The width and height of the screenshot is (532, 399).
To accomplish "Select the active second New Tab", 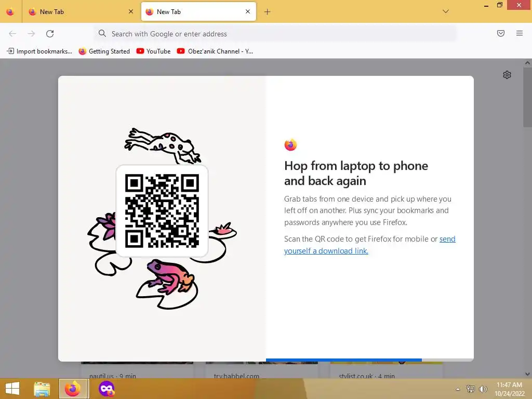I will pos(198,12).
